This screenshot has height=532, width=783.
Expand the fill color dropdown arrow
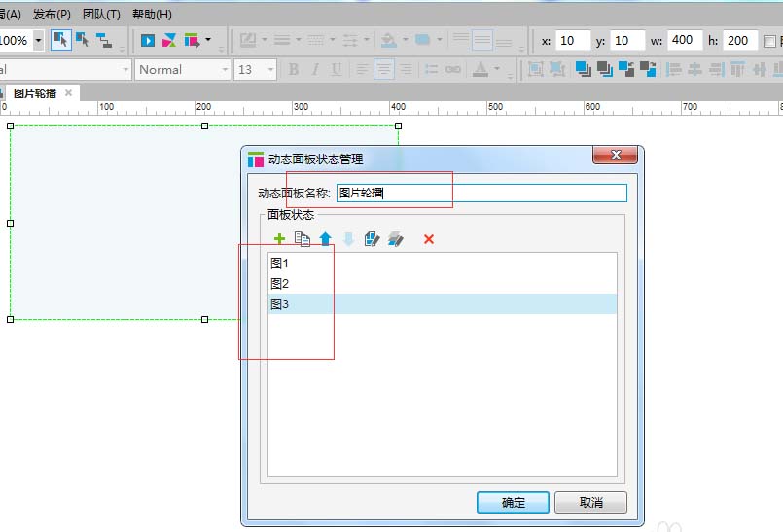[x=406, y=39]
